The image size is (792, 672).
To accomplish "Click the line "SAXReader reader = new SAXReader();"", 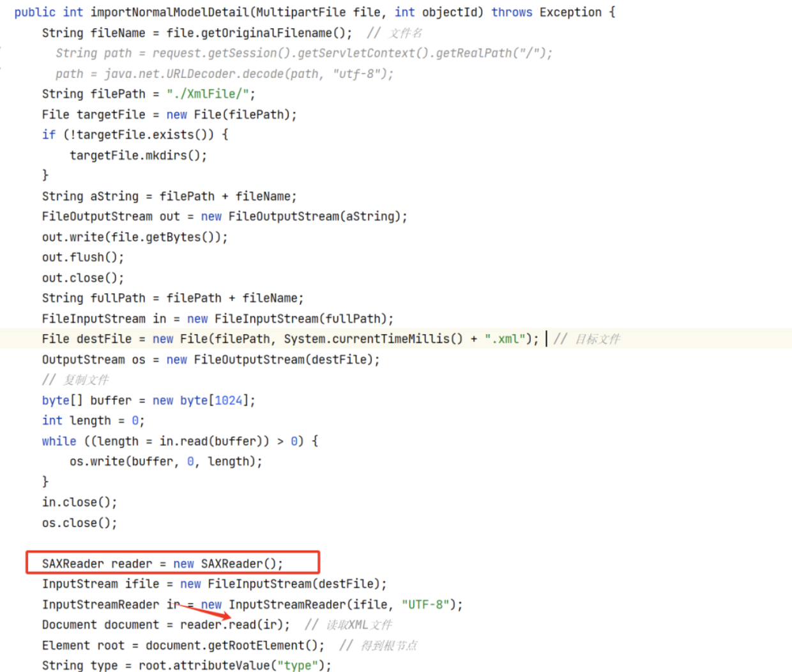I will (162, 564).
